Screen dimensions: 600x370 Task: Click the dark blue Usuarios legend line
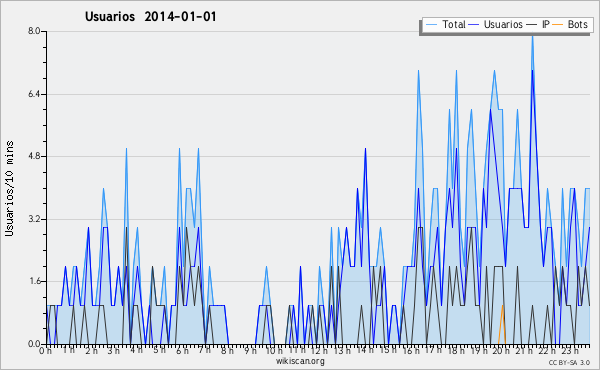tap(474, 25)
